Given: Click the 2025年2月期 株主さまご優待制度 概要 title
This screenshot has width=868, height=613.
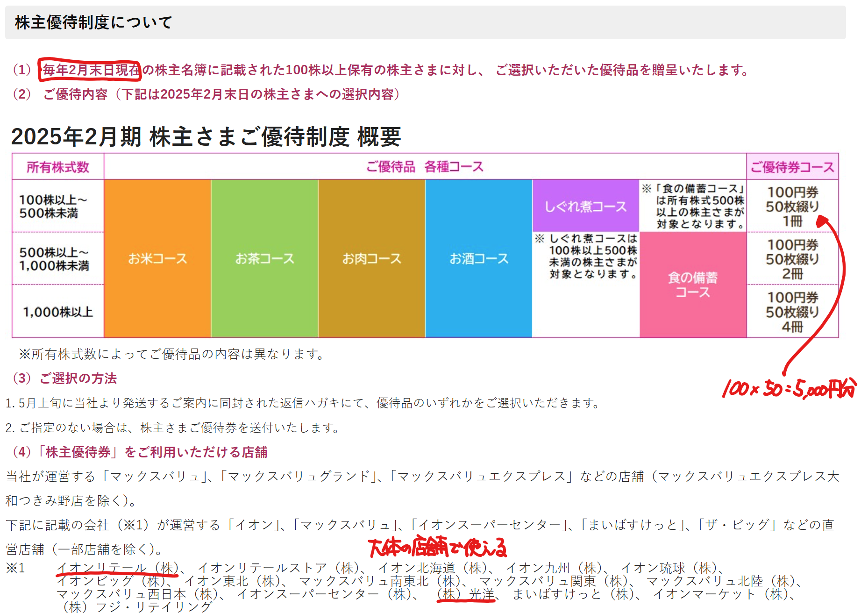Looking at the screenshot, I should pyautogui.click(x=206, y=136).
